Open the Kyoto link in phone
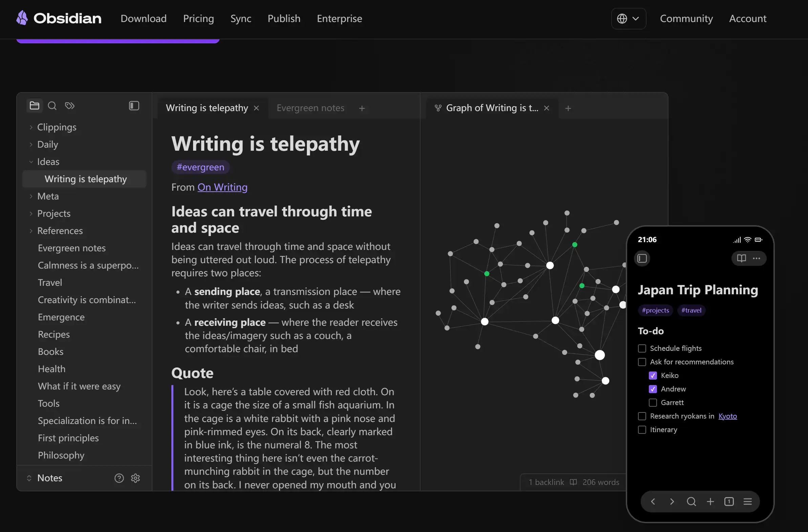Screen dimensions: 808x532 727,416
